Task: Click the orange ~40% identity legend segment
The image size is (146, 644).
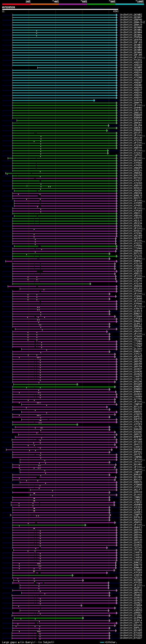Action: pos(45,4)
